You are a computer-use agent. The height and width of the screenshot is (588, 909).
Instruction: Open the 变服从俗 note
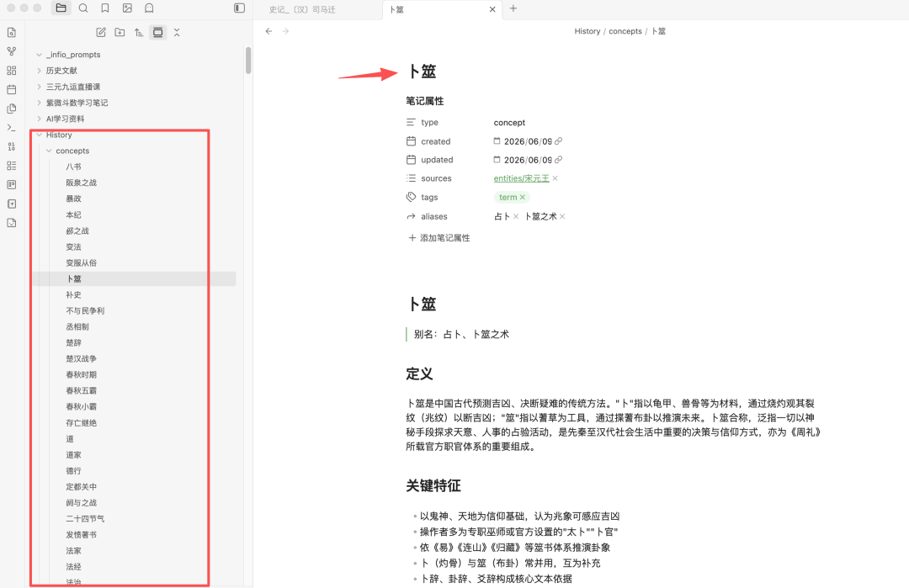[x=81, y=263]
